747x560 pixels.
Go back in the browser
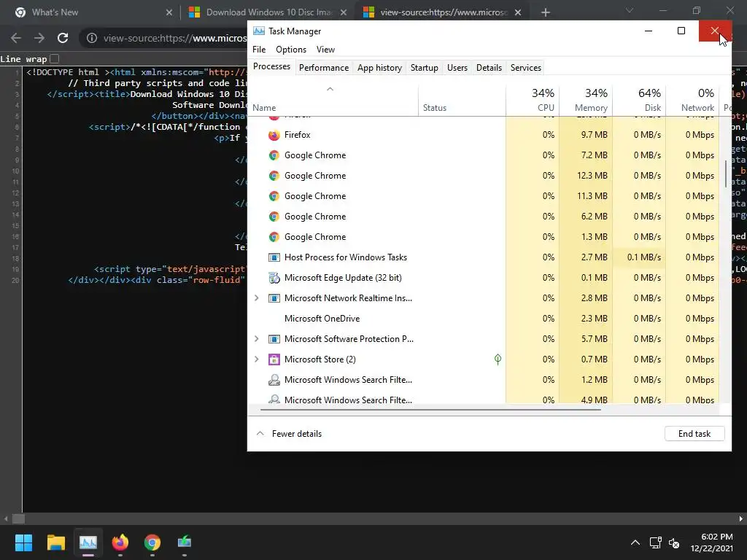[16, 38]
